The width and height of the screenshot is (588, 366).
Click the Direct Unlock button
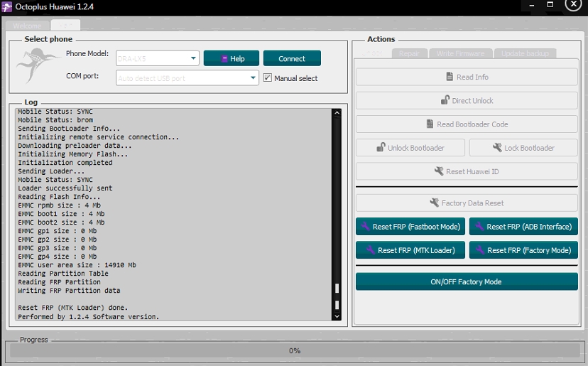click(x=467, y=100)
